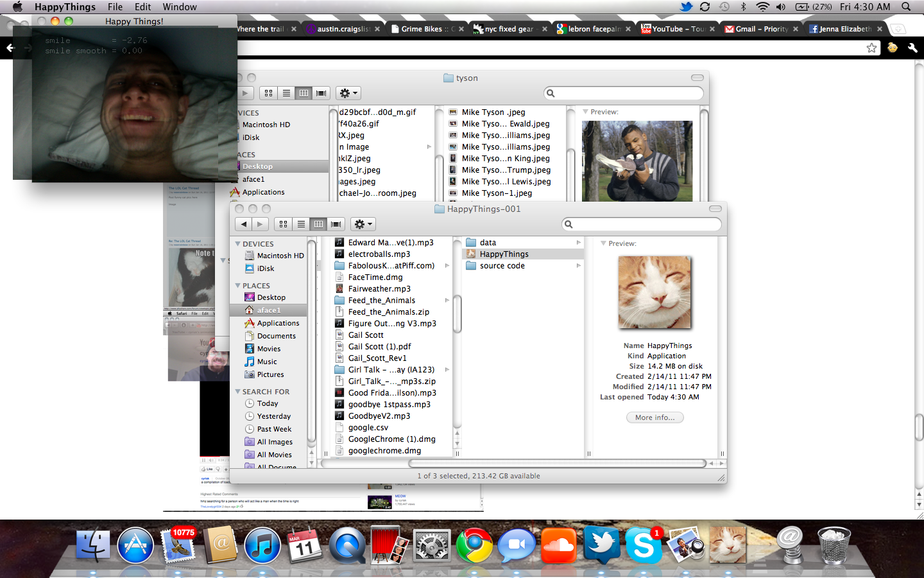Click the Wi-Fi status icon
924x578 pixels.
(762, 7)
